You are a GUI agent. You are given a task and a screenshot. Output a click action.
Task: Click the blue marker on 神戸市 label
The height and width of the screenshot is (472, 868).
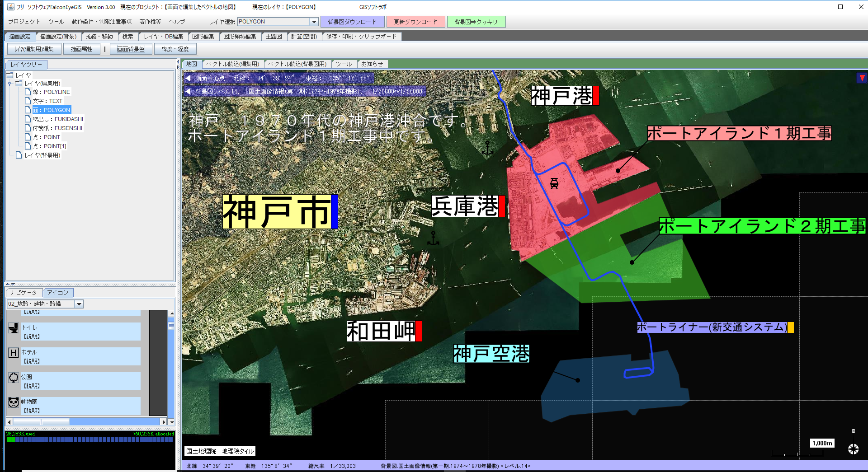pos(335,211)
